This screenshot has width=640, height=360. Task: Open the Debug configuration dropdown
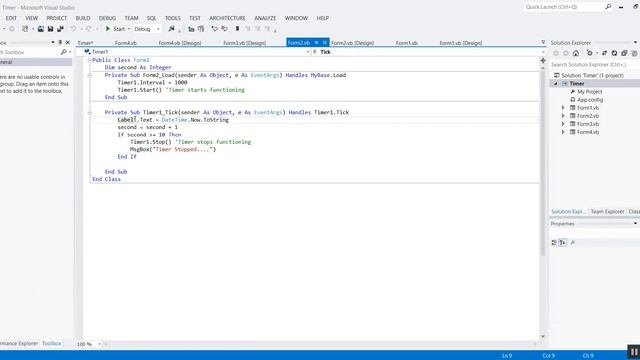pyautogui.click(x=158, y=29)
